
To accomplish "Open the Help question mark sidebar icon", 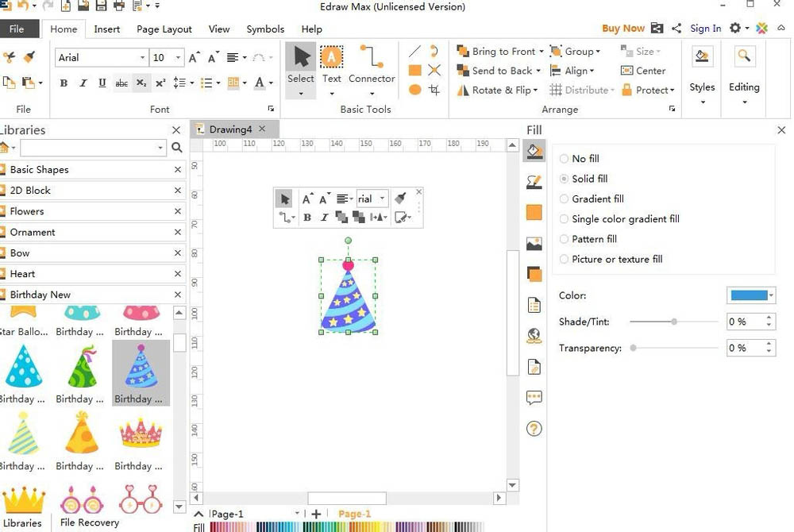I will point(534,430).
